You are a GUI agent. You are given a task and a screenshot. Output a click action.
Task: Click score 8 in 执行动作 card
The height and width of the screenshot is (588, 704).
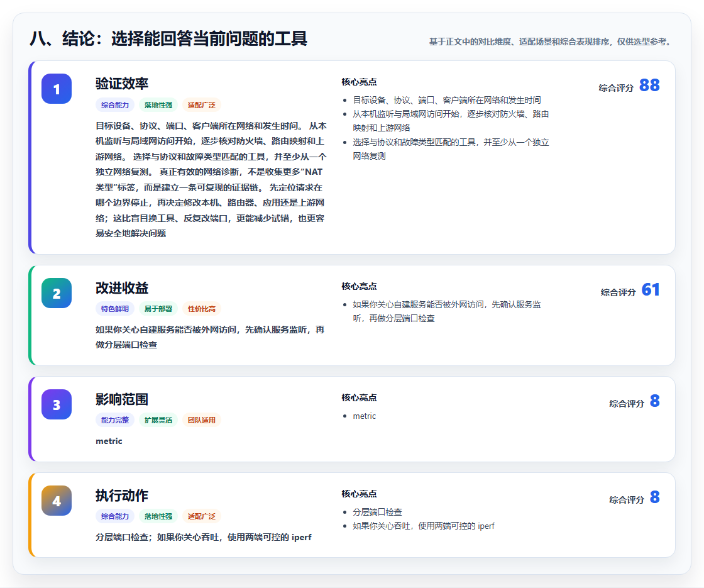tap(654, 497)
